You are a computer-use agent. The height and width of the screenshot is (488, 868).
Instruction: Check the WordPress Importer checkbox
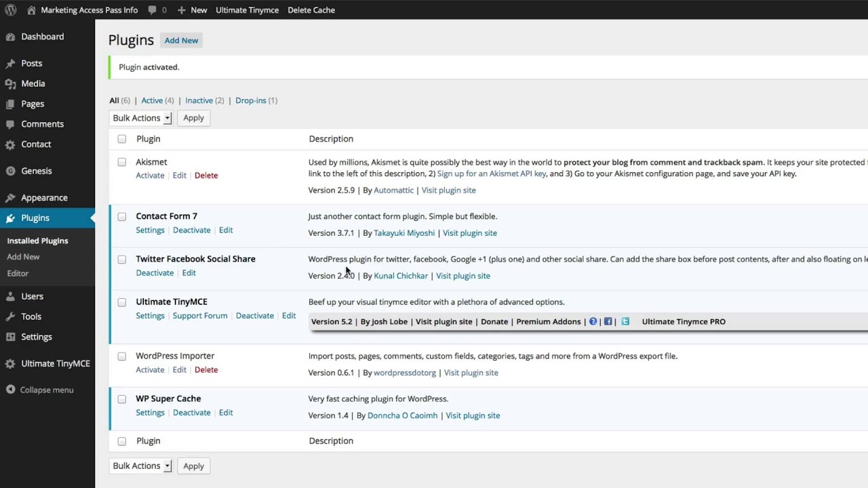[x=122, y=357]
